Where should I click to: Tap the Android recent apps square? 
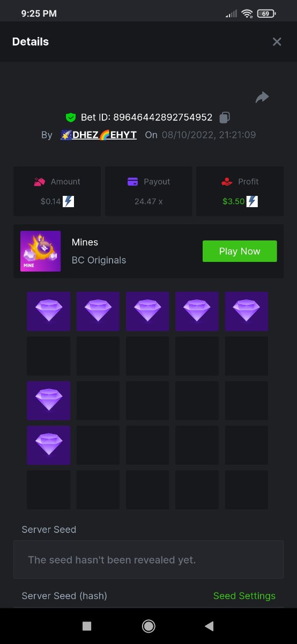coord(87,626)
